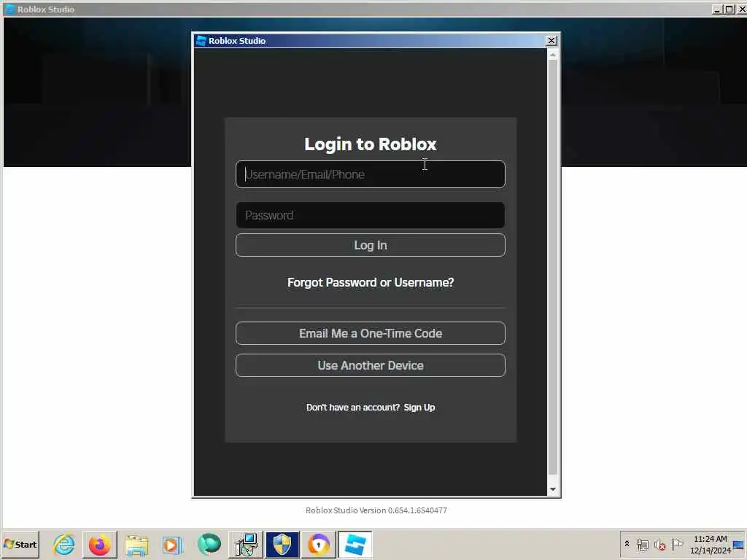The image size is (747, 560).
Task: Click the Roblox Studio taskbar icon
Action: coord(355,544)
